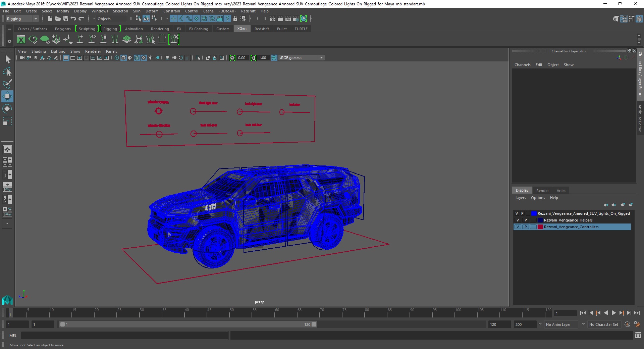The width and height of the screenshot is (644, 349).
Task: Pick the Scale tool in toolbox
Action: (x=7, y=121)
